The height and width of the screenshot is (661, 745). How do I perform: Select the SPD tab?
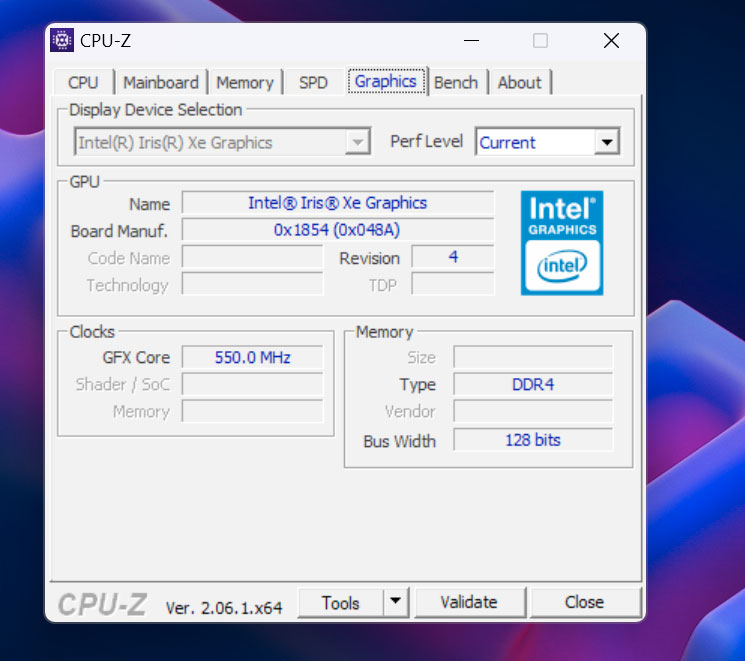[313, 82]
